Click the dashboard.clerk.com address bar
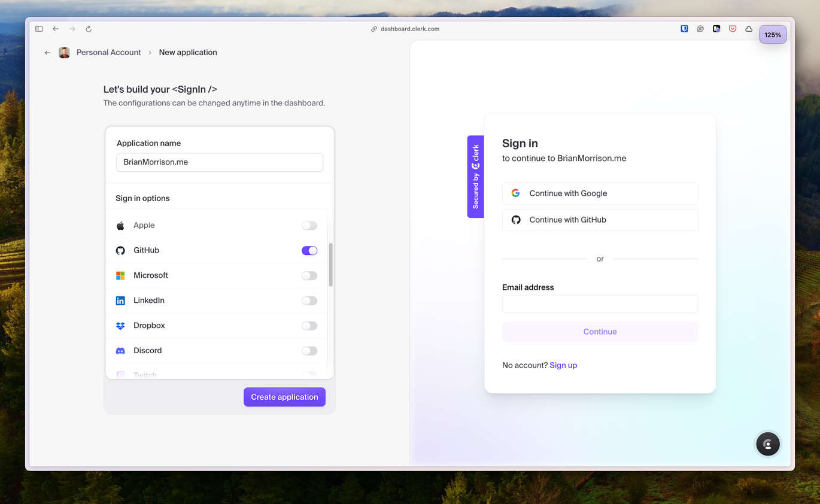Image resolution: width=820 pixels, height=504 pixels. tap(410, 29)
